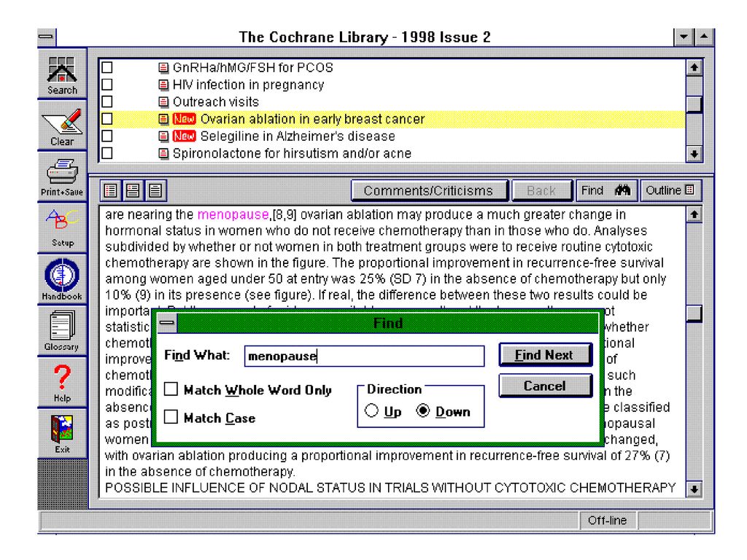Tick checkbox for Spironolactone for hirsutism
Image resolution: width=747 pixels, height=560 pixels.
coord(107,153)
